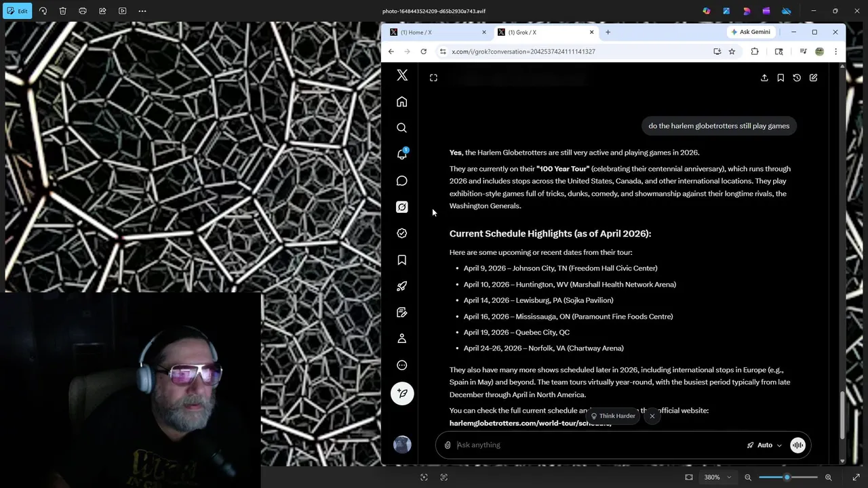This screenshot has width=868, height=488.
Task: Close the Home / X tab
Action: tap(484, 32)
